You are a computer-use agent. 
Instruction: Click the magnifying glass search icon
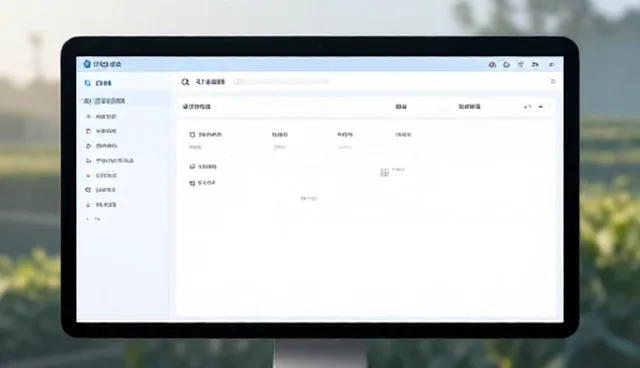[185, 82]
